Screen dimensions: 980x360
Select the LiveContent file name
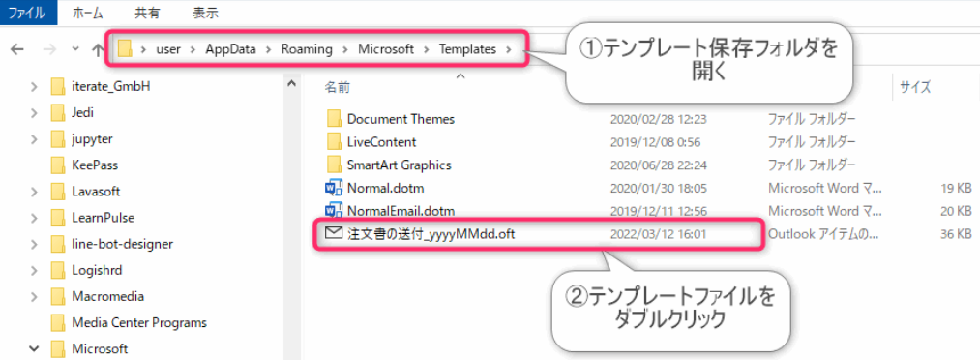click(381, 142)
